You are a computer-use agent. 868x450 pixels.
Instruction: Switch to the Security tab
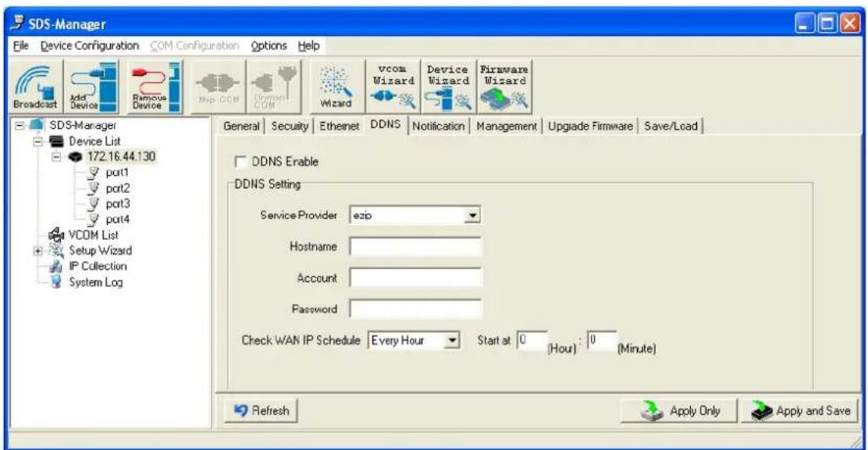(x=290, y=127)
